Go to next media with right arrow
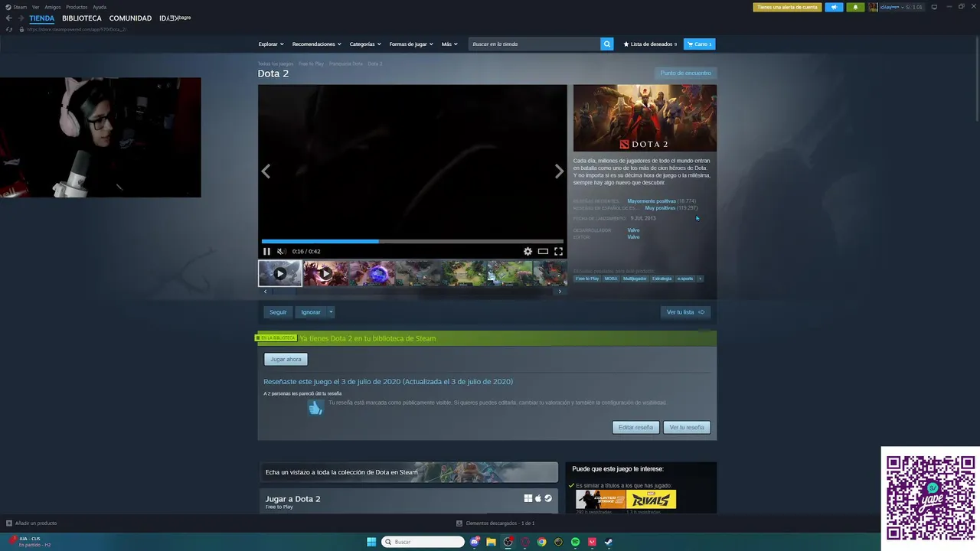This screenshot has height=551, width=980. click(x=559, y=171)
